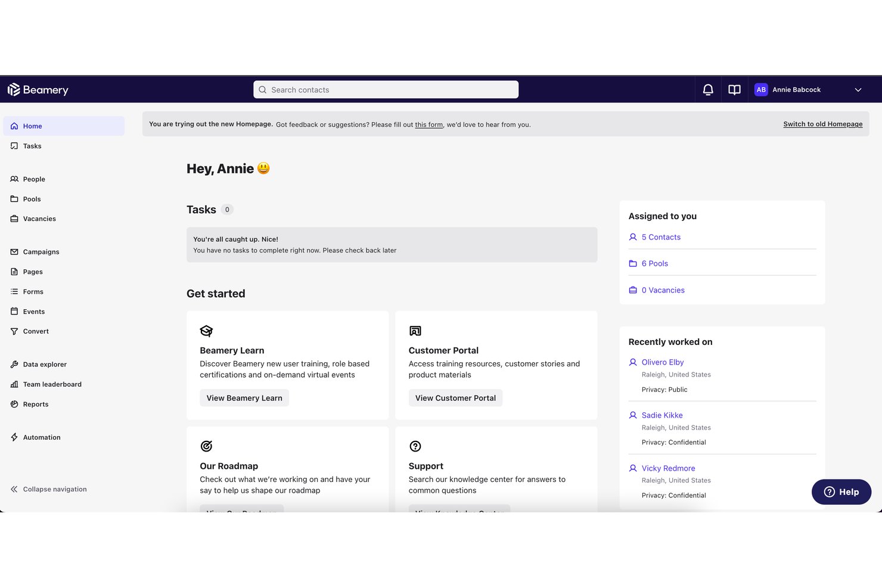Viewport: 882px width, 588px height.
Task: Open Vicky Redmore contact
Action: (668, 468)
